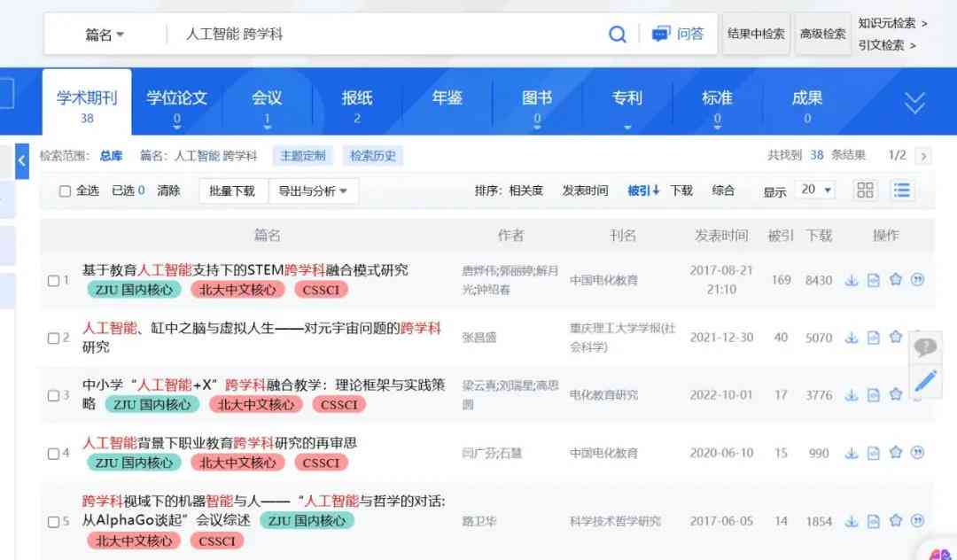Image resolution: width=957 pixels, height=560 pixels.
Task: Open the 专利 tab
Action: click(x=626, y=101)
